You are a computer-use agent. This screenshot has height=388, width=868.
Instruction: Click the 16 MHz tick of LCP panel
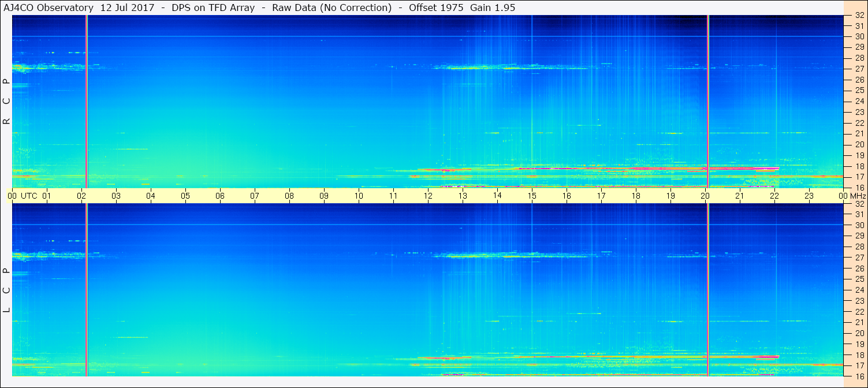point(859,376)
